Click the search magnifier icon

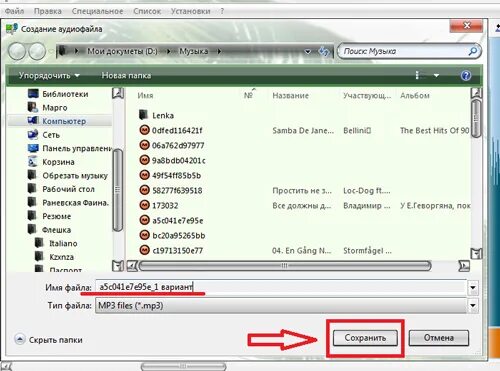click(x=473, y=51)
